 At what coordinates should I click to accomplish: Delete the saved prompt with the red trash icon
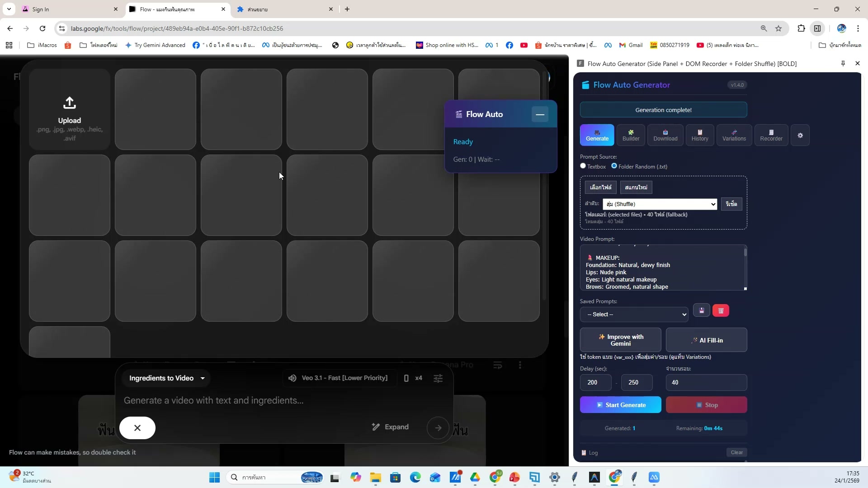721,311
